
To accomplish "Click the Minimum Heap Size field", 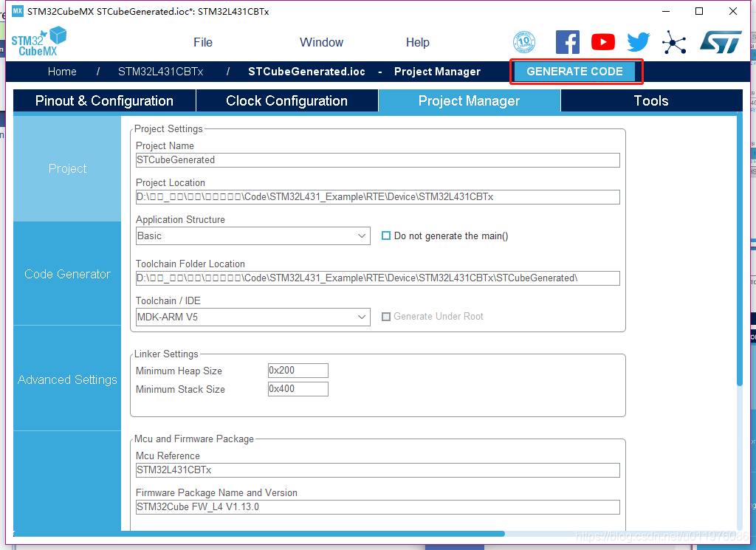I will (x=298, y=370).
